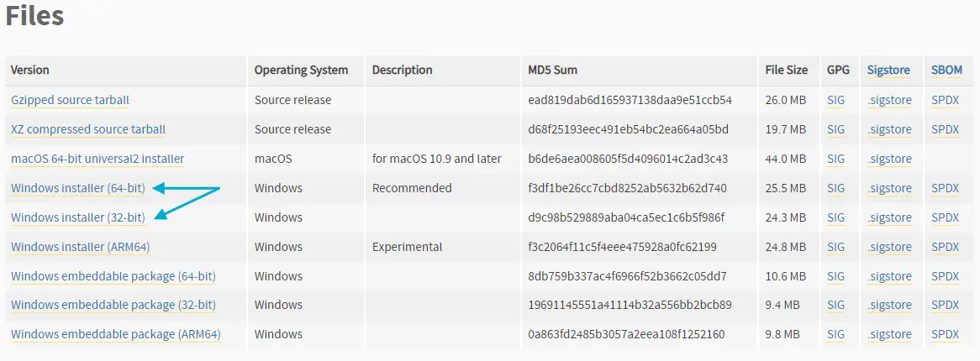
Task: Open SIG link for Windows installer (64-bit)
Action: tap(835, 188)
